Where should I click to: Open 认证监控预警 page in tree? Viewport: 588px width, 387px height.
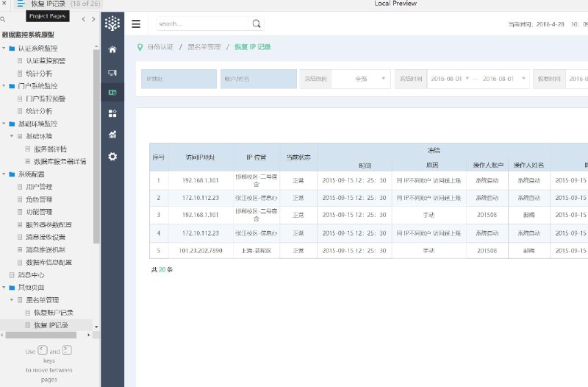[46, 61]
